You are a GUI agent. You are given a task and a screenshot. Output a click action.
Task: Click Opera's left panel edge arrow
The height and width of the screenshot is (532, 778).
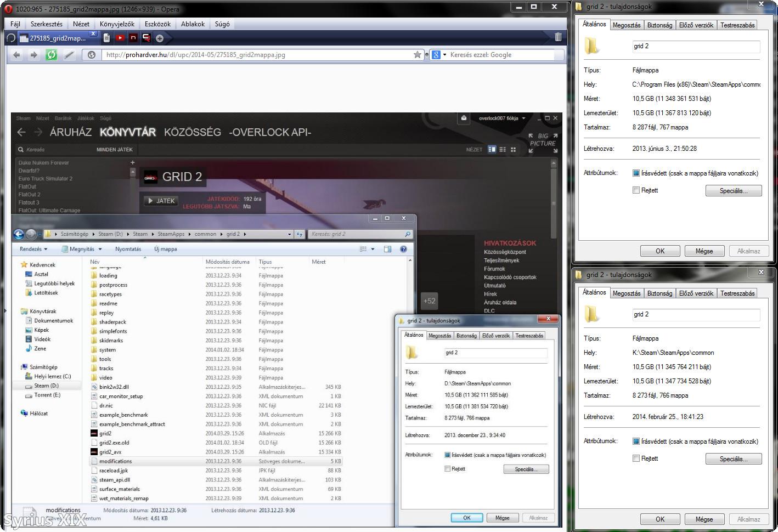pos(4,310)
